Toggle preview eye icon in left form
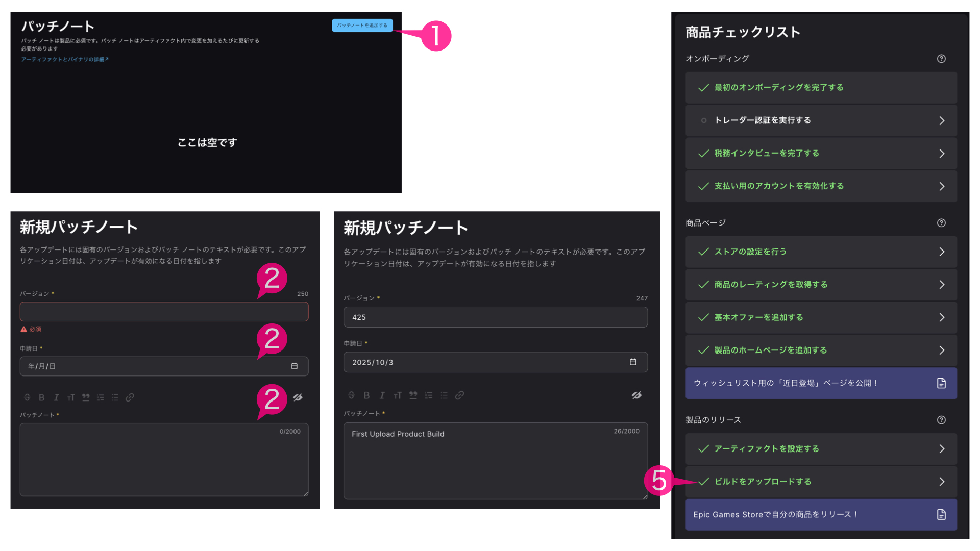 click(x=298, y=397)
